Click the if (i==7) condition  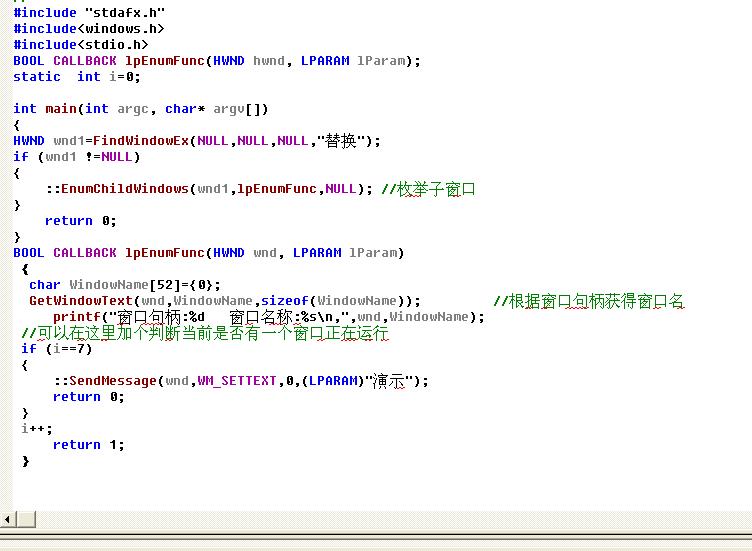57,349
